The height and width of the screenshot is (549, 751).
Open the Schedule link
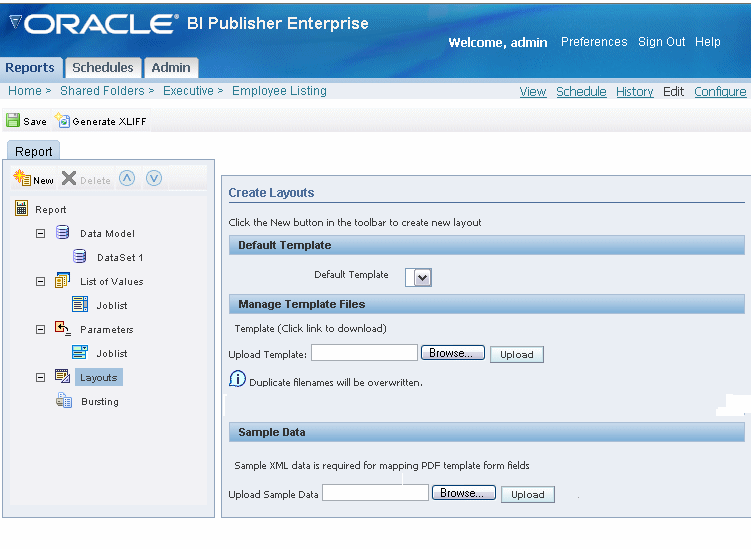click(581, 92)
